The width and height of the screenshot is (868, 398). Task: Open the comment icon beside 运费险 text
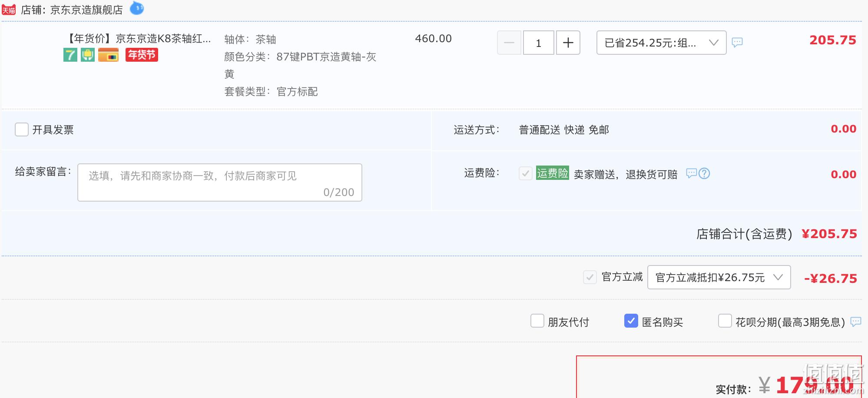tap(691, 173)
